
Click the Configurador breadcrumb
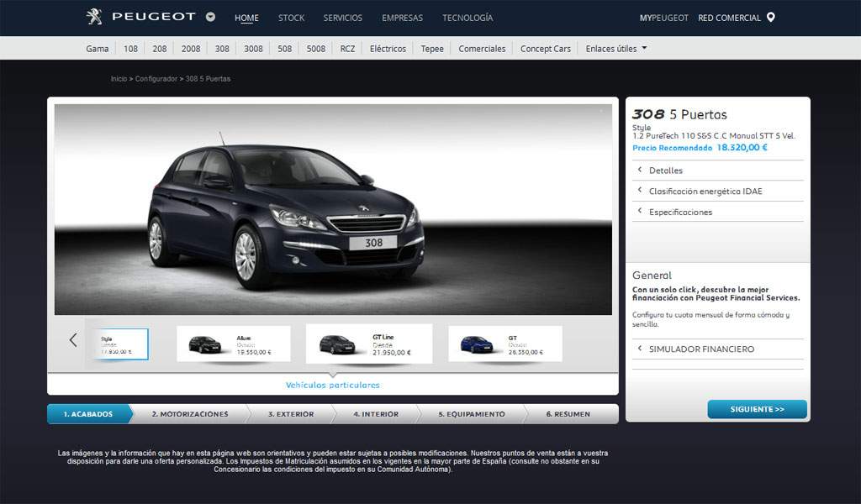(156, 79)
